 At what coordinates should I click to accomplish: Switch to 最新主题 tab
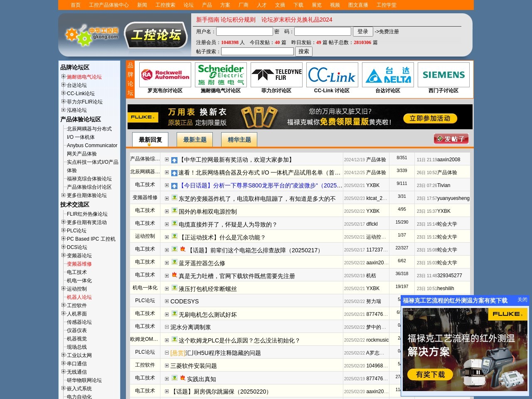(x=195, y=140)
